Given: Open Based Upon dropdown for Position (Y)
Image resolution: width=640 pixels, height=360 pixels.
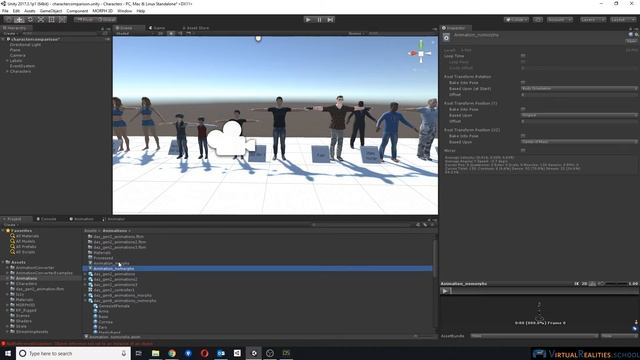Looking at the screenshot, I should (x=579, y=115).
